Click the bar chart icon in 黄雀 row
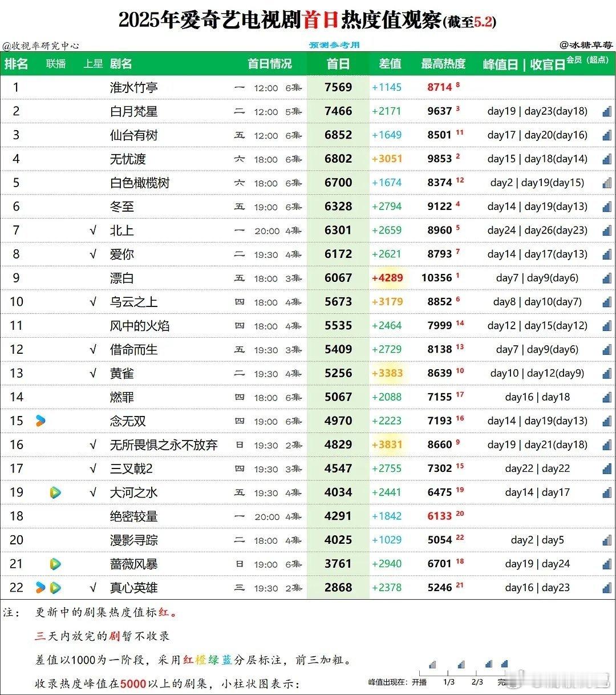The image size is (616, 695). [x=607, y=374]
